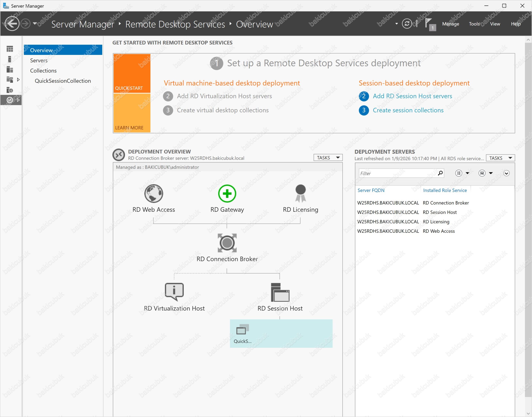This screenshot has height=417, width=532.
Task: Open the Manage menu
Action: click(x=451, y=24)
